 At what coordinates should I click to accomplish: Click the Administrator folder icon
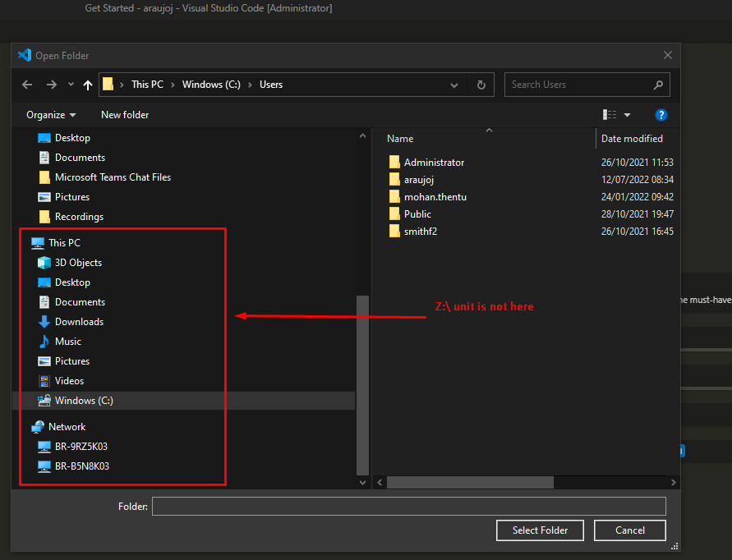(x=394, y=163)
